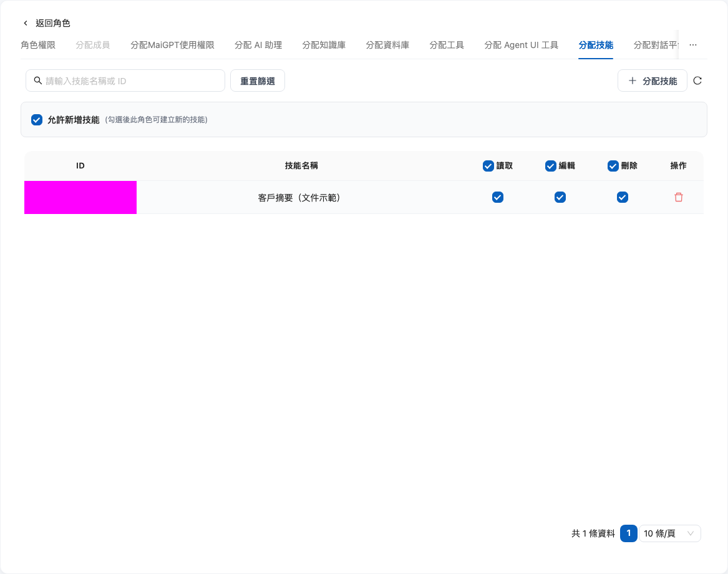Screen dimensions: 728x574
Task: Uncheck read permission for 客戶摘要 row
Action: (498, 197)
